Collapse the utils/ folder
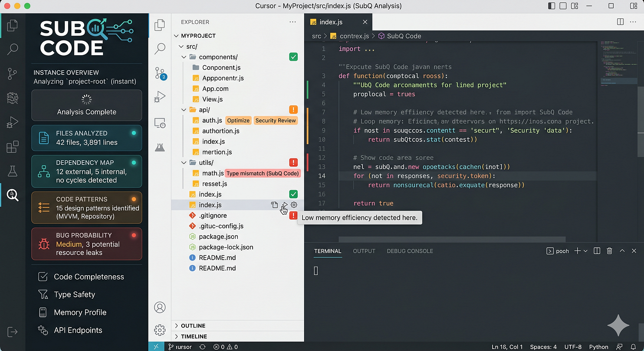The height and width of the screenshot is (351, 644). pyautogui.click(x=184, y=163)
